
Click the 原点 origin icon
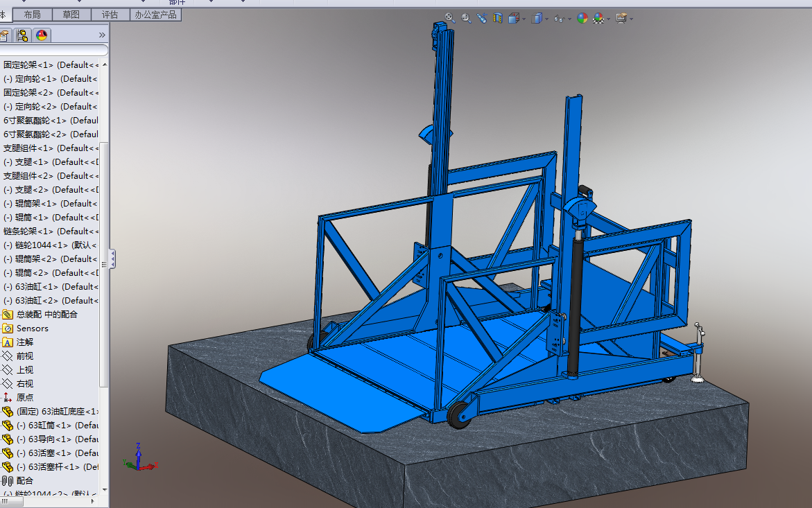pos(7,397)
